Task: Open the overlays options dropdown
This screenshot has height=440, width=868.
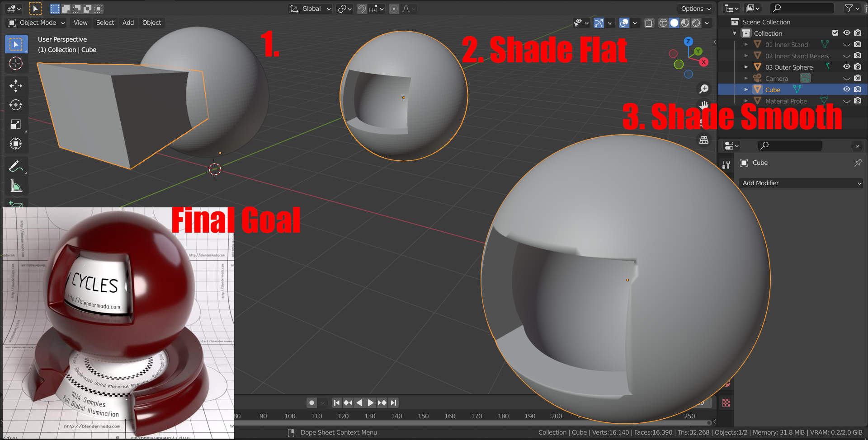Action: [x=635, y=23]
